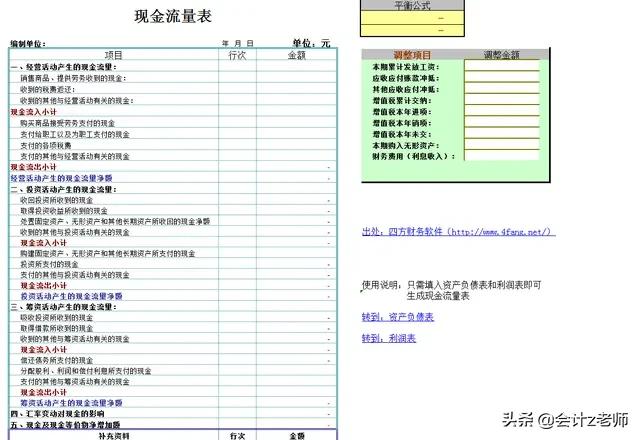
Task: Select the 平衡公式 header cell
Action: click(x=412, y=5)
